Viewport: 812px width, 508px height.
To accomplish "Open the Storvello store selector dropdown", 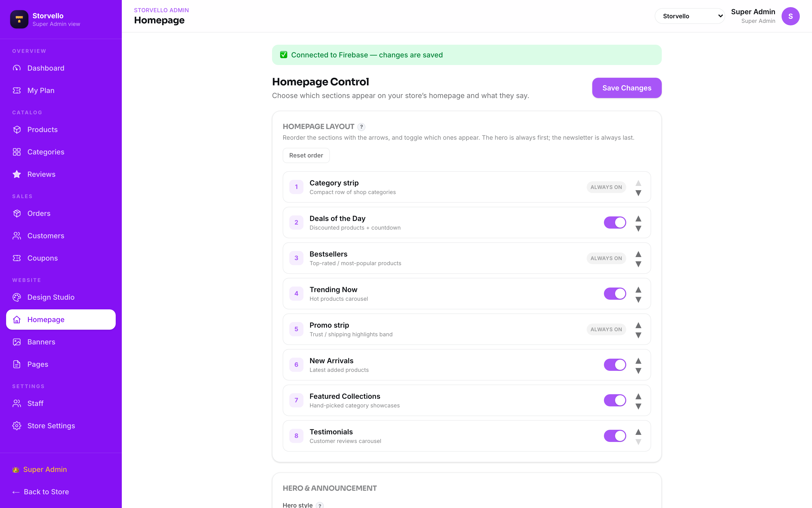I will point(689,16).
